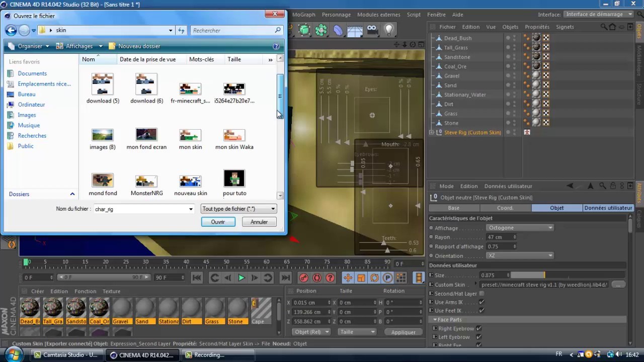This screenshot has width=644, height=362.
Task: Navigate back arrow in Attributes panel
Action: pyautogui.click(x=570, y=186)
